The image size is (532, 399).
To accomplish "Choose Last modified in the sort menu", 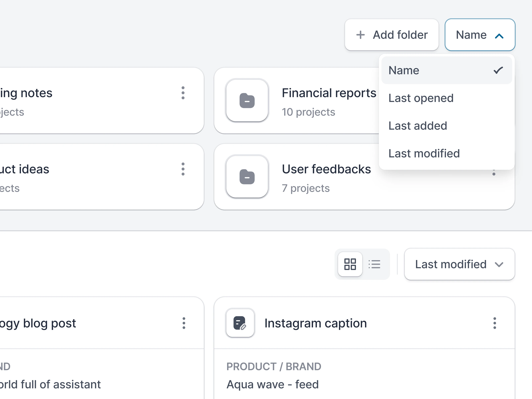I will click(424, 153).
